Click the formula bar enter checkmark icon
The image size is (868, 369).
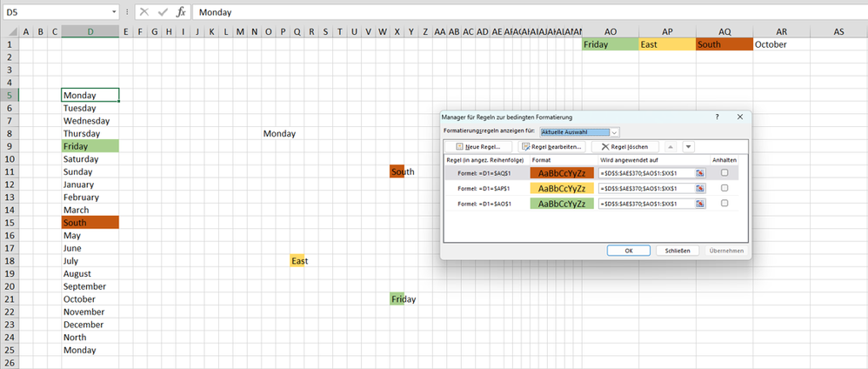point(163,11)
